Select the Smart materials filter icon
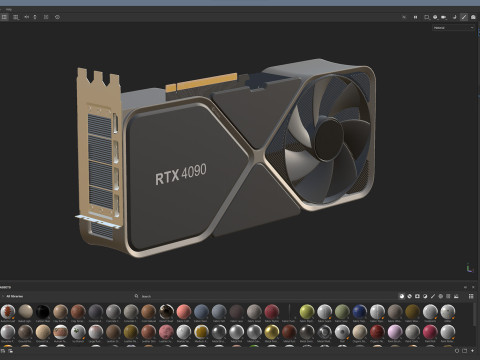The width and height of the screenshot is (480, 360). point(410,296)
